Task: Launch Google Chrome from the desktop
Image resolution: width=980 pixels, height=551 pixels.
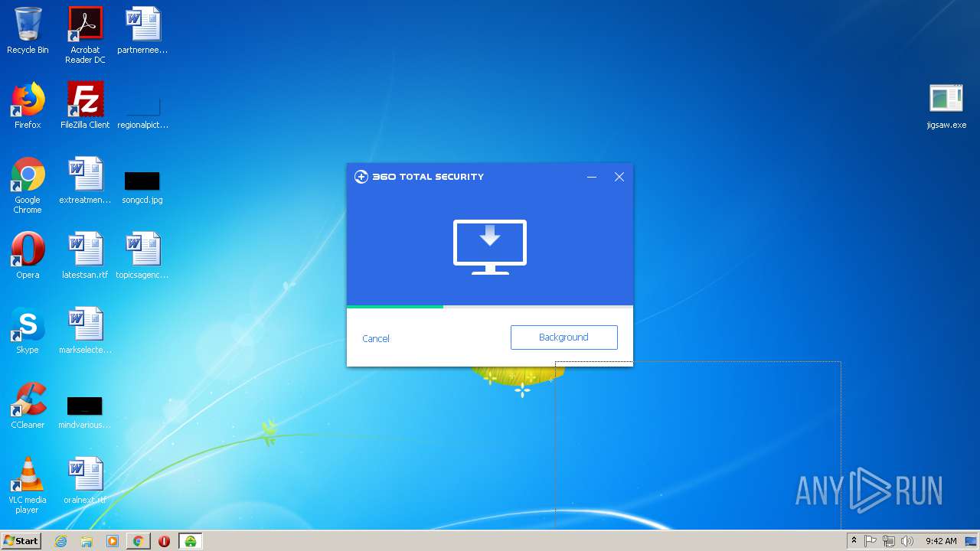Action: [x=28, y=185]
